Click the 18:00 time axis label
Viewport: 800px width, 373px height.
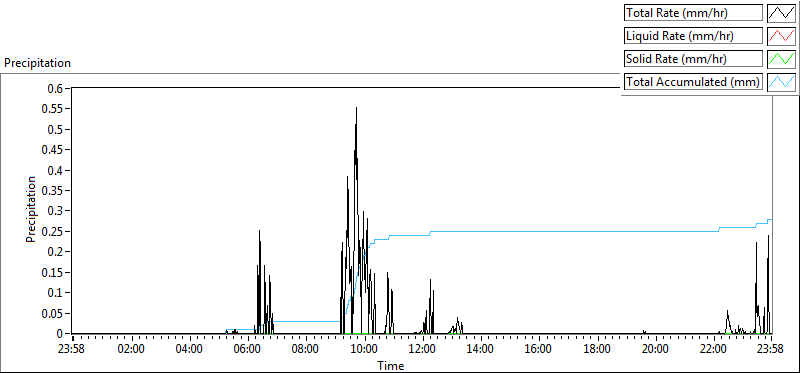point(597,350)
